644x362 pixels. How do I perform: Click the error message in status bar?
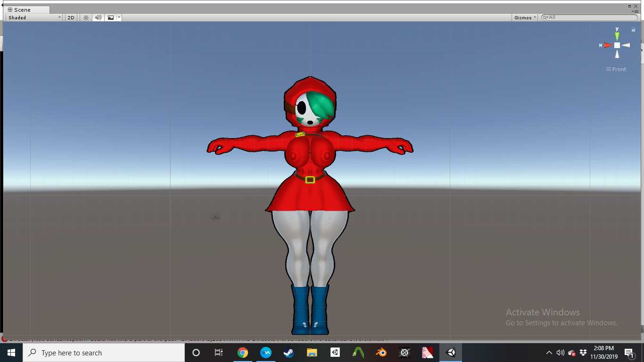pos(189,339)
